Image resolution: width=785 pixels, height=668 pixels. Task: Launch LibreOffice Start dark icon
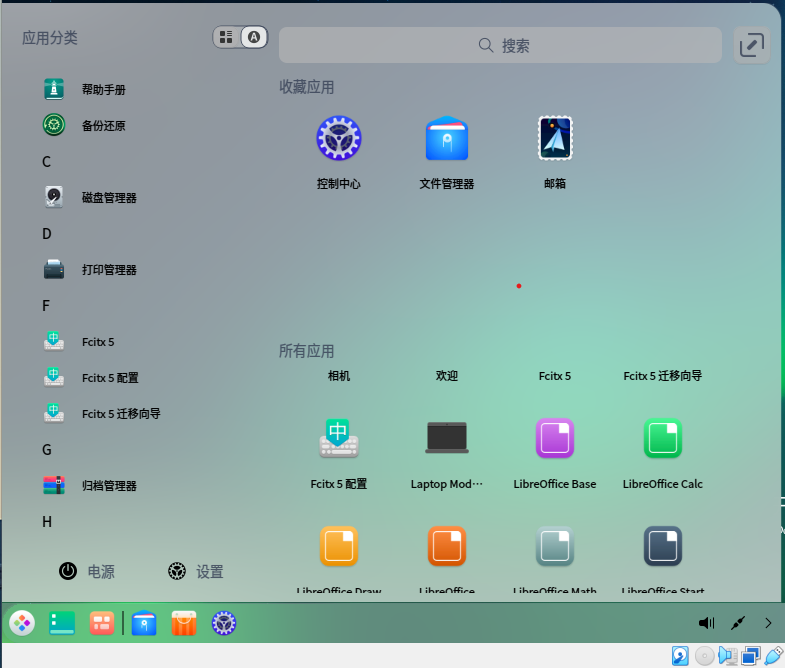click(662, 546)
